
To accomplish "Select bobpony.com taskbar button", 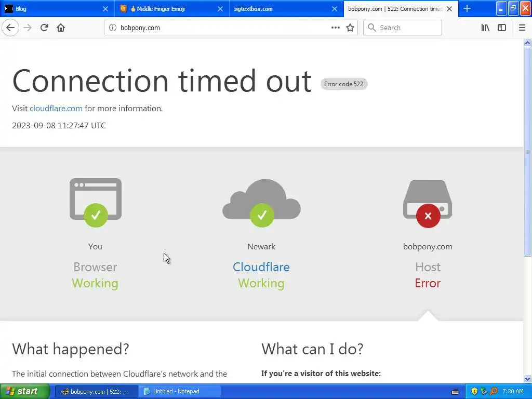I will 96,392.
